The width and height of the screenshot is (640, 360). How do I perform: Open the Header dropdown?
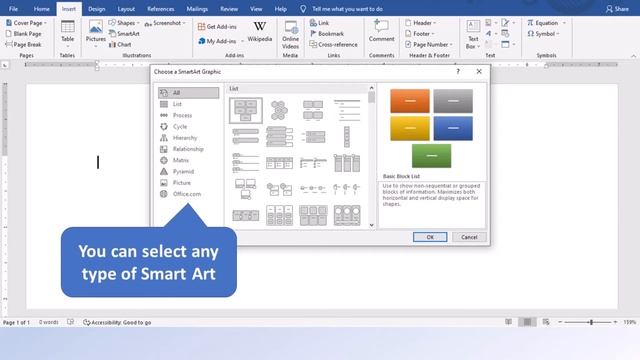(420, 23)
